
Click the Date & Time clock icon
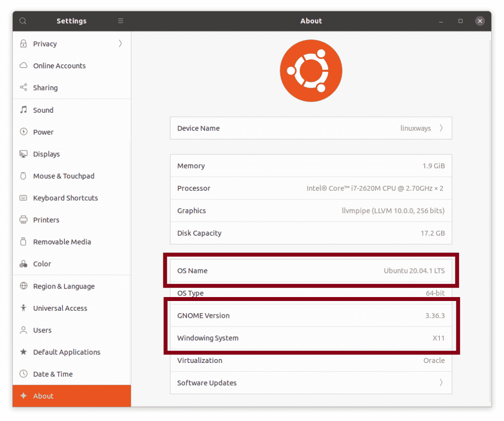pyautogui.click(x=24, y=374)
